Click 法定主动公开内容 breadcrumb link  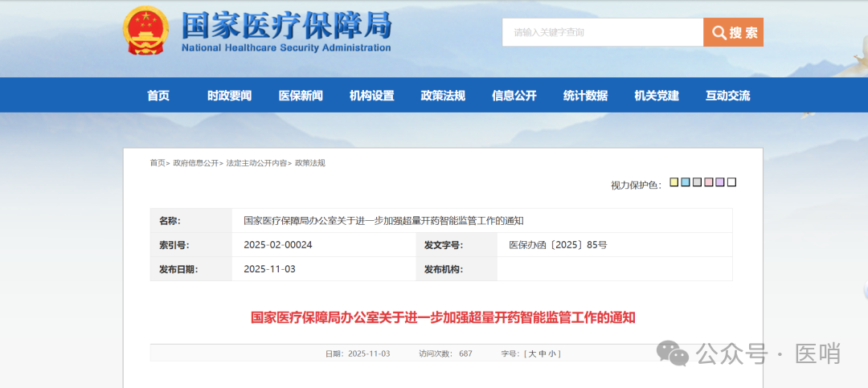pyautogui.click(x=256, y=163)
